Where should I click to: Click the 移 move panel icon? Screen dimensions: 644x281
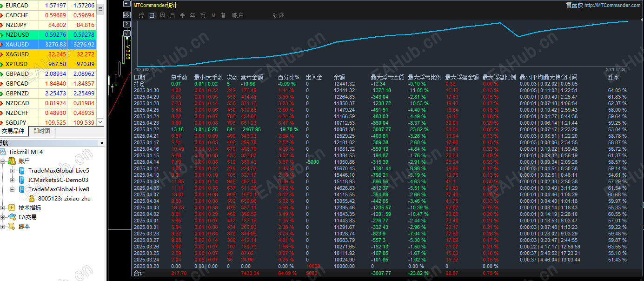[x=126, y=14]
